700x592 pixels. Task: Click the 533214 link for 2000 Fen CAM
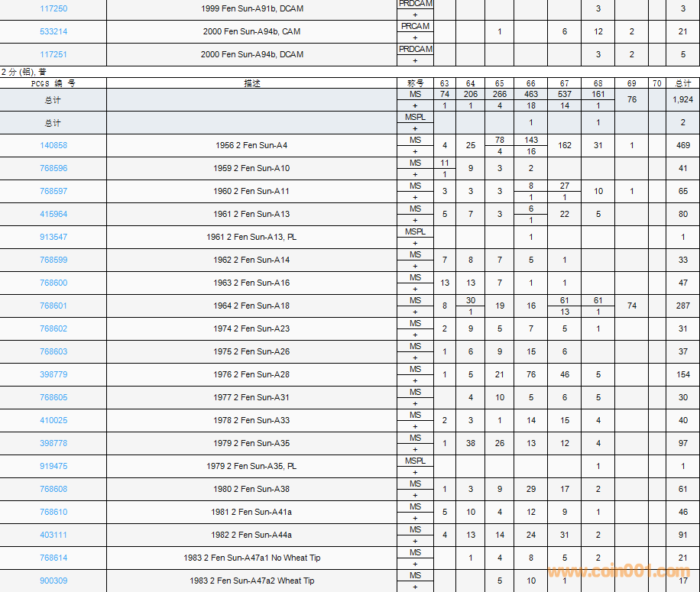tap(53, 31)
